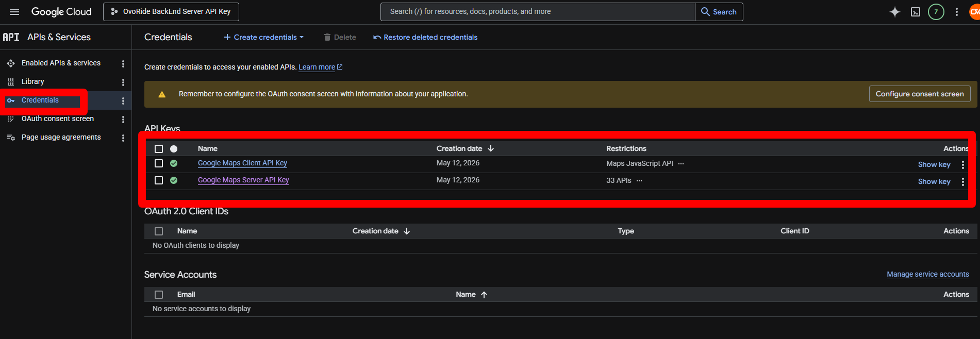Expand restrictions ellipsis for Maps JavaScript API
This screenshot has width=980, height=339.
[681, 164]
